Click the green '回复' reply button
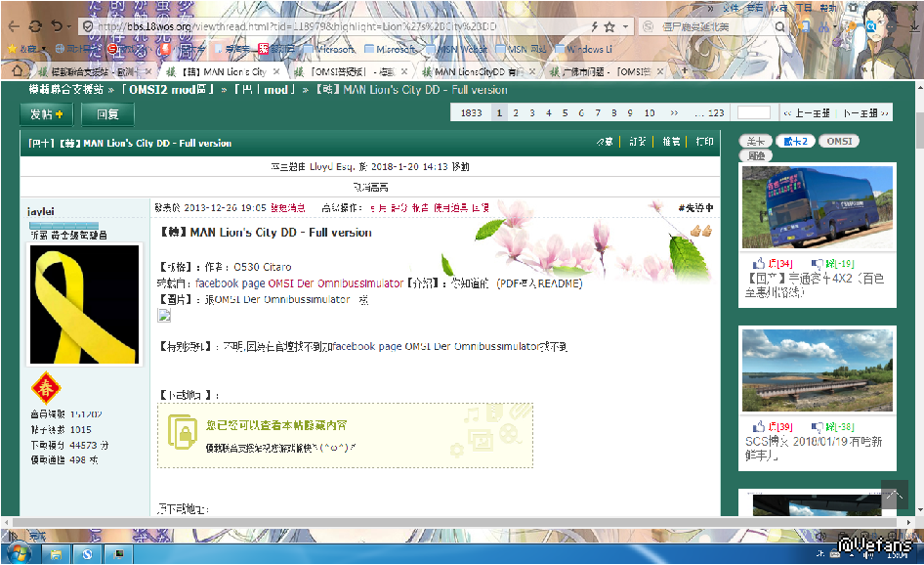The image size is (924, 565). pos(107,113)
